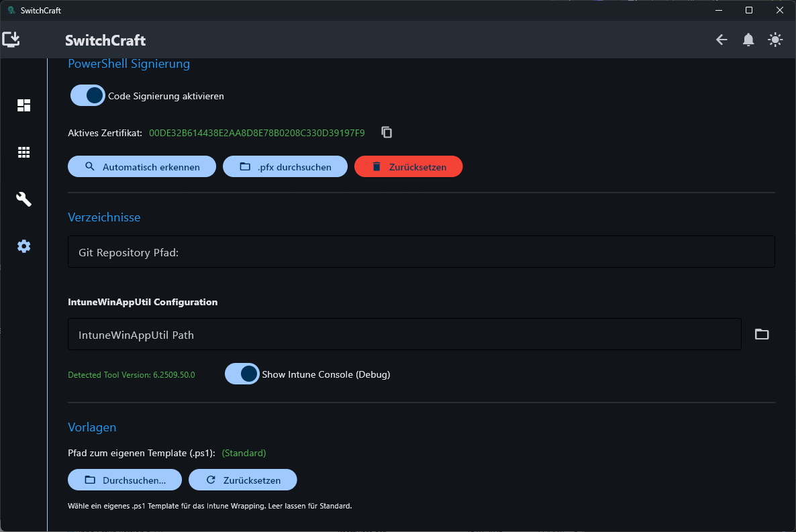
Task: Click the Vorlagen heading
Action: pyautogui.click(x=92, y=427)
